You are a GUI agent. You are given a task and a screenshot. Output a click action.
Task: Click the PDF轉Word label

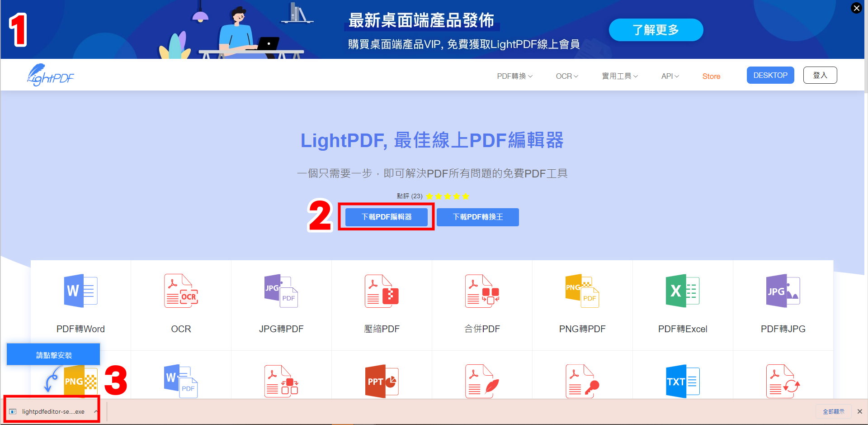coord(80,329)
